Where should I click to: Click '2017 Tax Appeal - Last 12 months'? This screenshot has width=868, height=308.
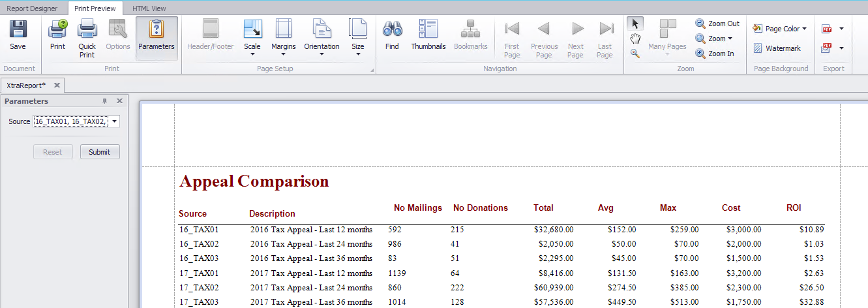pyautogui.click(x=311, y=273)
